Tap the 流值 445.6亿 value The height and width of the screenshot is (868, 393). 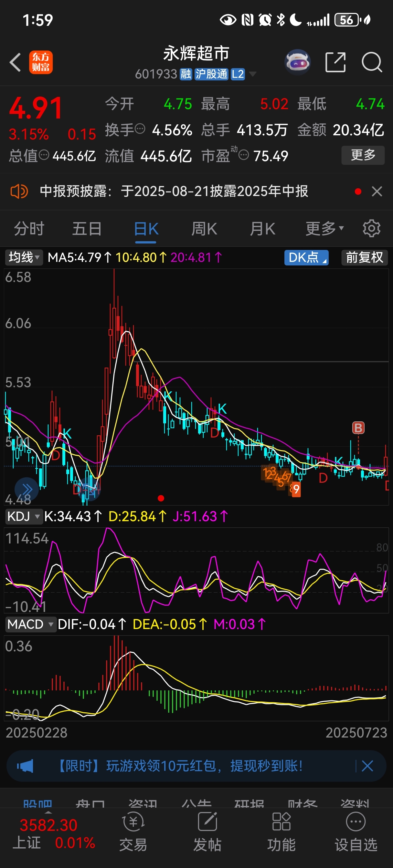click(x=166, y=156)
